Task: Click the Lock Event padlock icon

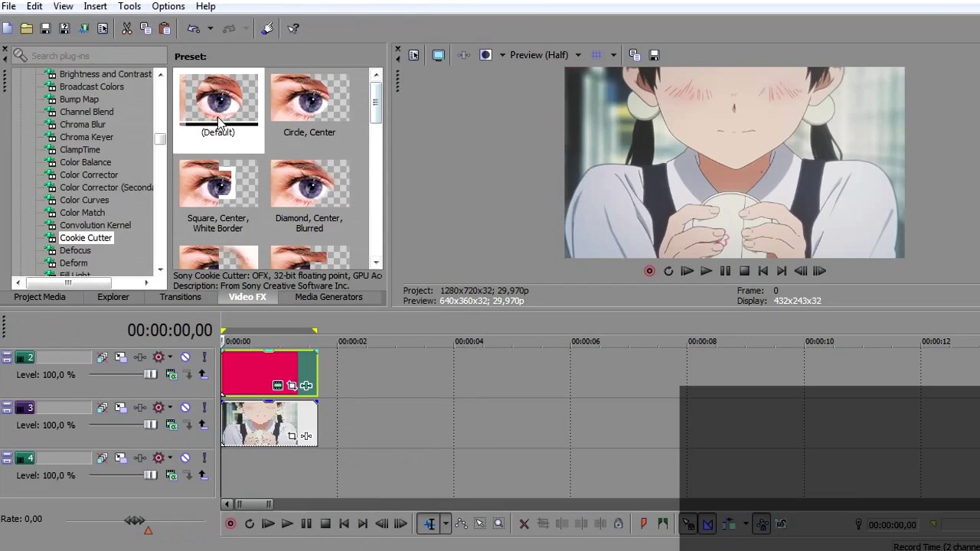Action: pos(618,524)
